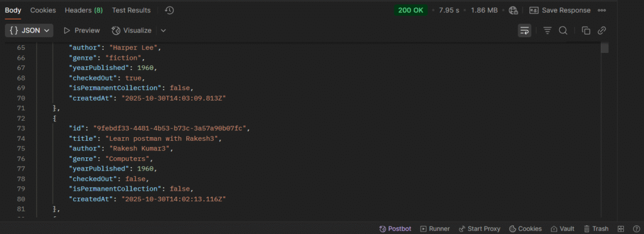
Task: Click the 1.86 MB response size
Action: 484,10
